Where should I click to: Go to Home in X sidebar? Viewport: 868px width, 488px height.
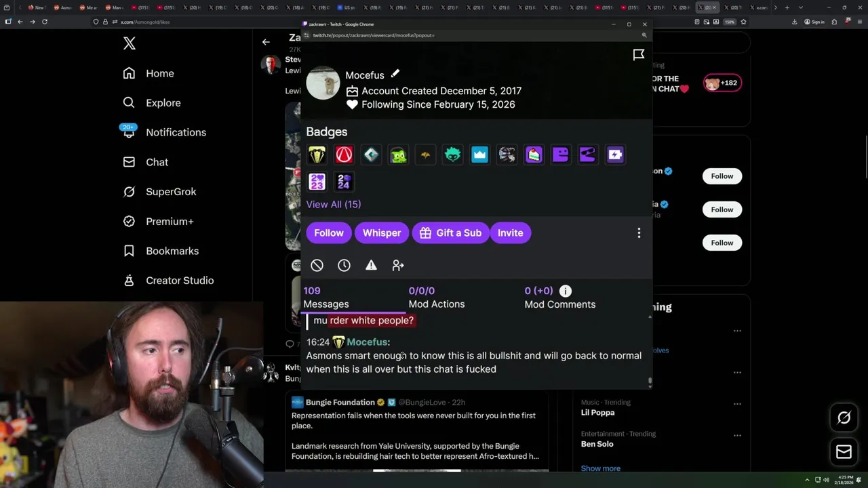coord(149,73)
